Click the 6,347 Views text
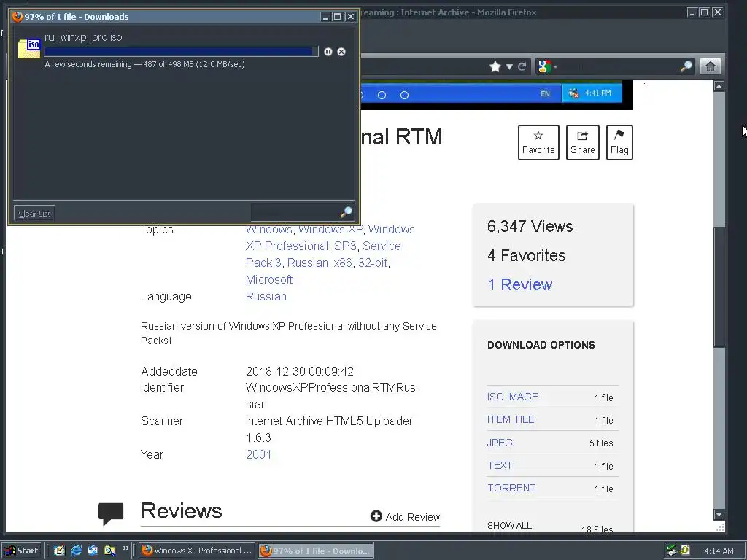Image resolution: width=747 pixels, height=560 pixels. 530,226
